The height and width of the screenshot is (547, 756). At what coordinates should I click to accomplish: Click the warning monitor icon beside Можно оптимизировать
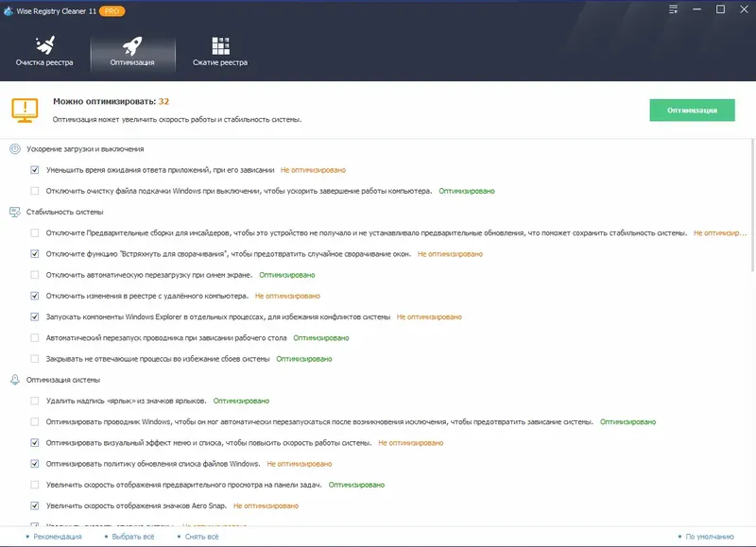tap(25, 110)
